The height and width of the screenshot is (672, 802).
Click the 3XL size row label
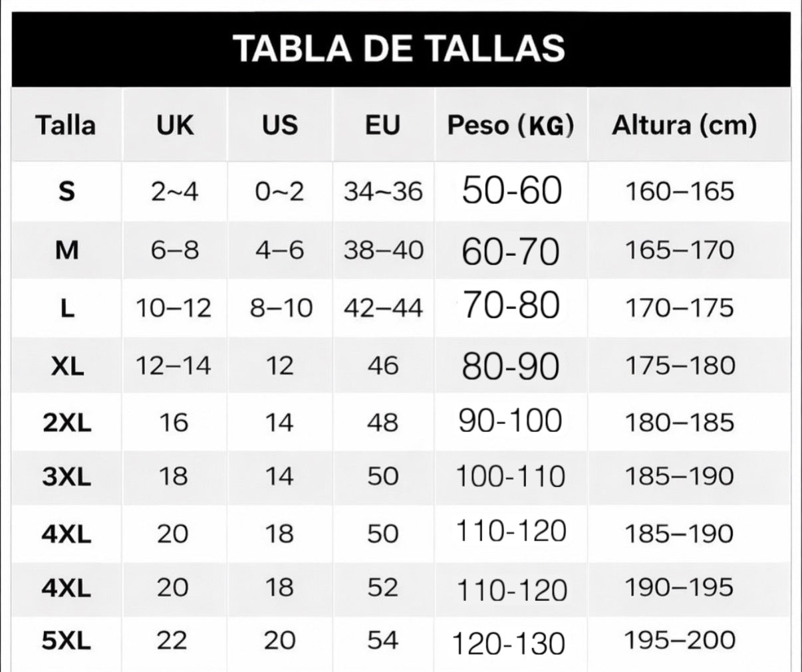point(67,477)
